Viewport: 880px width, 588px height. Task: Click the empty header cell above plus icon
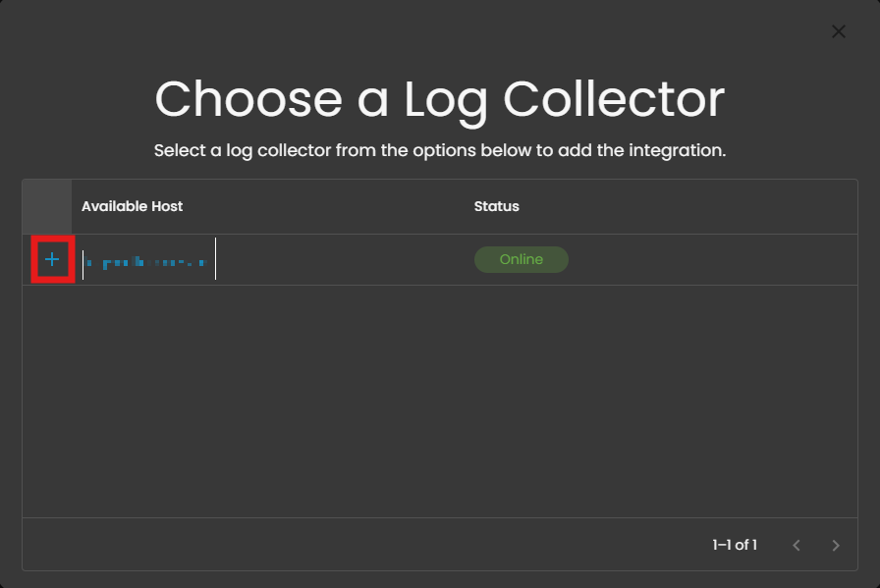[x=47, y=206]
